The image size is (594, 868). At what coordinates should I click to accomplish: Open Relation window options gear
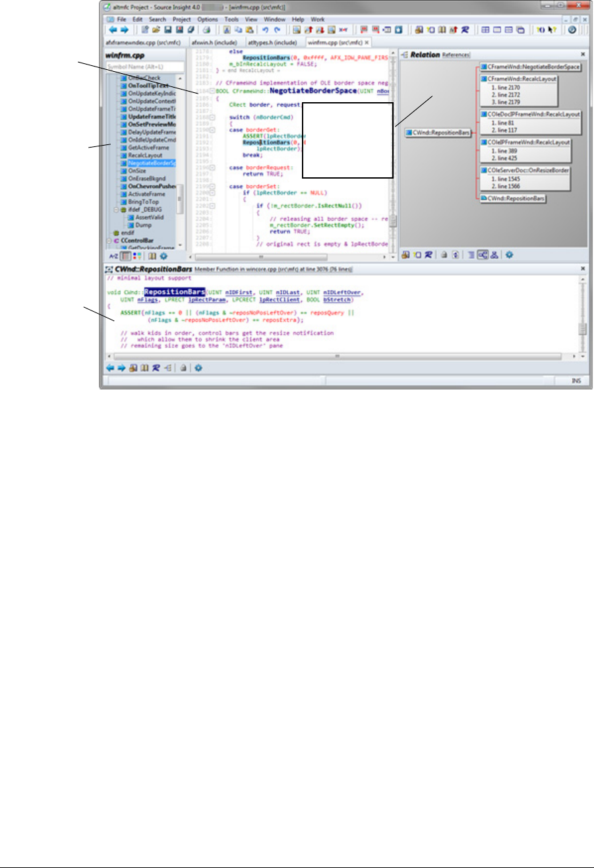(509, 255)
